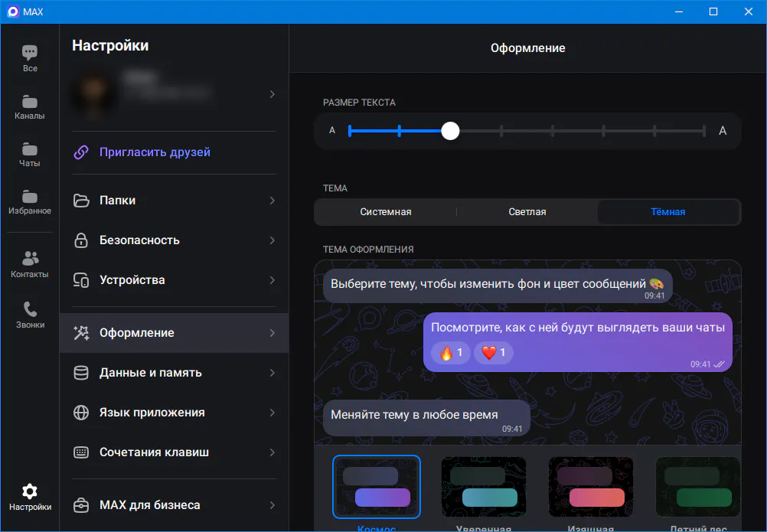Click the Папки folder icon
Image resolution: width=767 pixels, height=532 pixels.
(x=81, y=201)
